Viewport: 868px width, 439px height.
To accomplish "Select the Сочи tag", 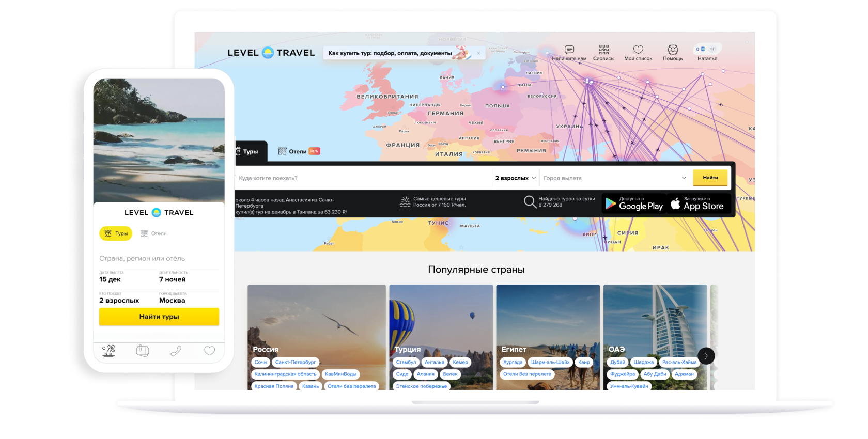I will coord(260,362).
